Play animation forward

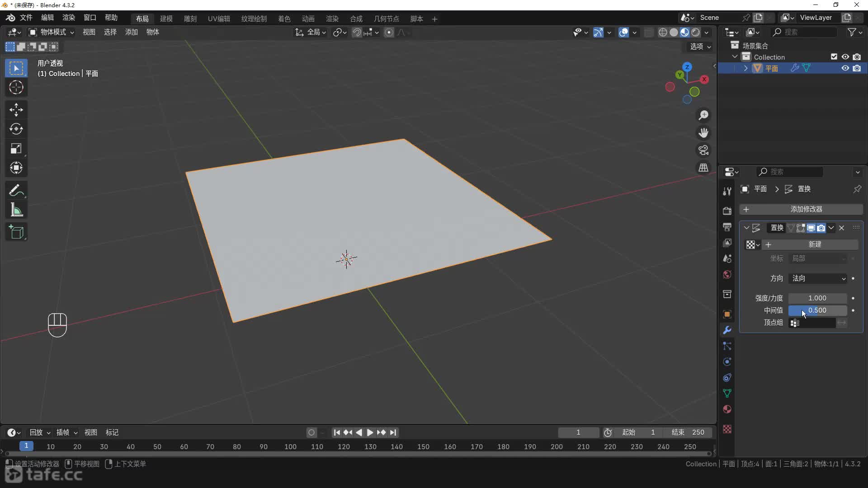370,432
